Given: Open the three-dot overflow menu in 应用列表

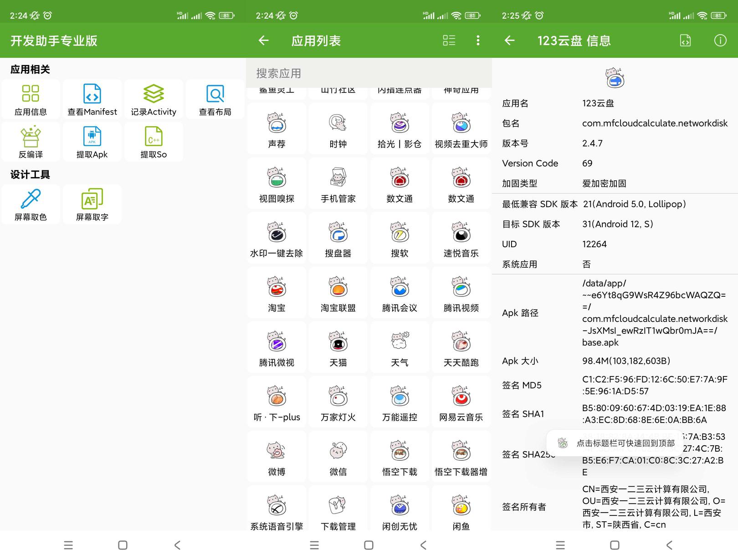Looking at the screenshot, I should click(478, 41).
